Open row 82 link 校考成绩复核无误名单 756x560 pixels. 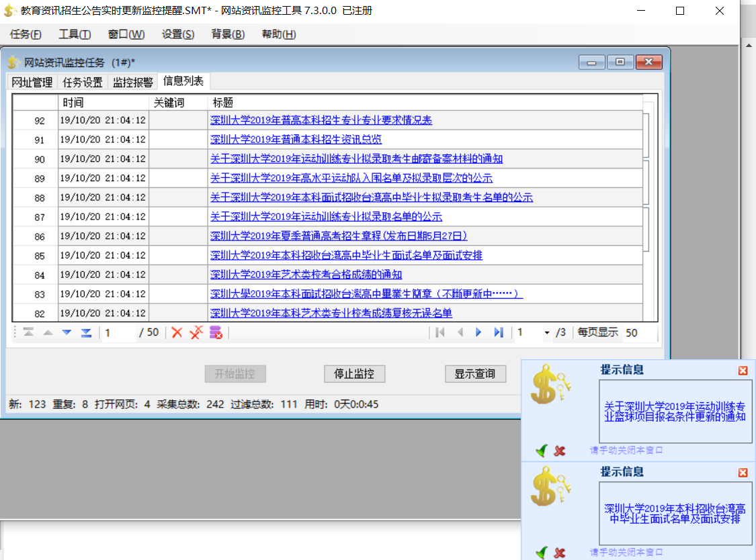tap(331, 313)
